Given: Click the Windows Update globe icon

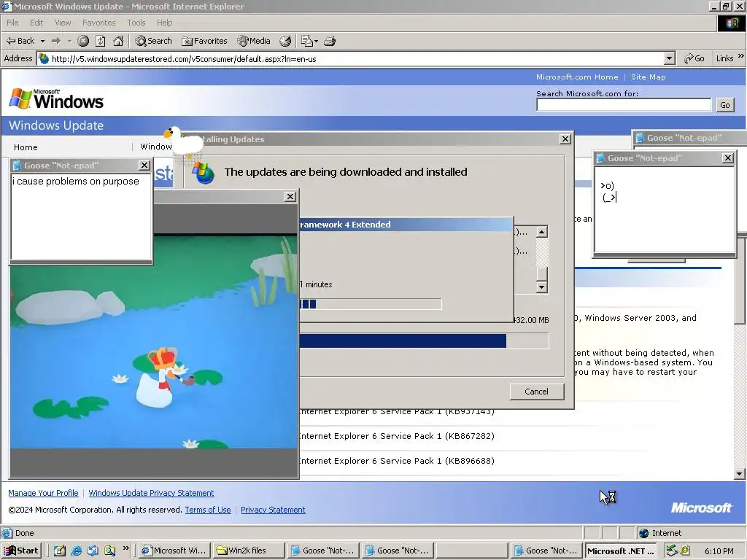Looking at the screenshot, I should (203, 172).
